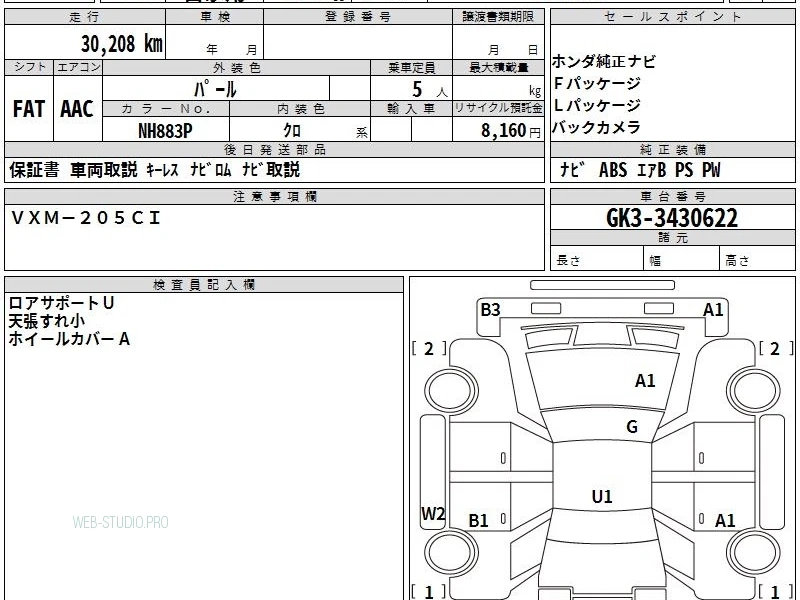Screen dimensions: 800x600
Task: Select the recycle deposit 8,160円
Action: click(511, 131)
